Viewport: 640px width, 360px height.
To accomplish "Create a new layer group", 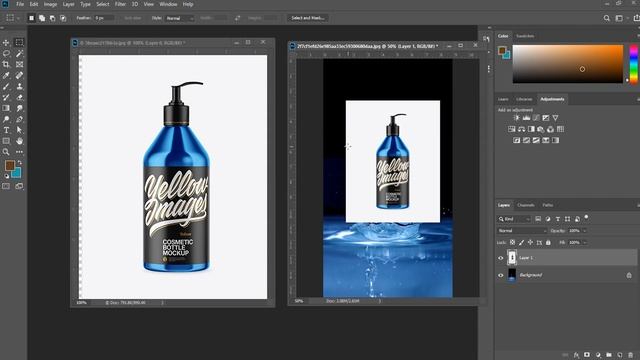I will 609,355.
